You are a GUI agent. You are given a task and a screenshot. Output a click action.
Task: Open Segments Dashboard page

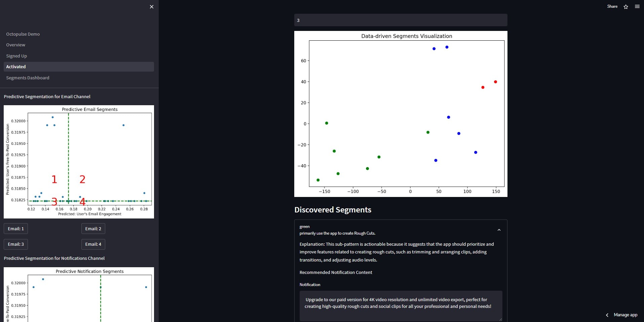point(28,78)
